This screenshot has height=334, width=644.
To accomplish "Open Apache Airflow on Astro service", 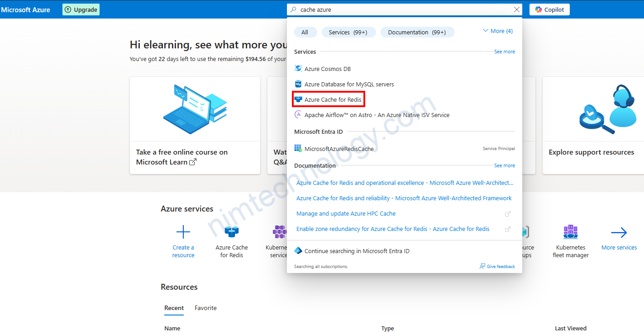I will [377, 115].
